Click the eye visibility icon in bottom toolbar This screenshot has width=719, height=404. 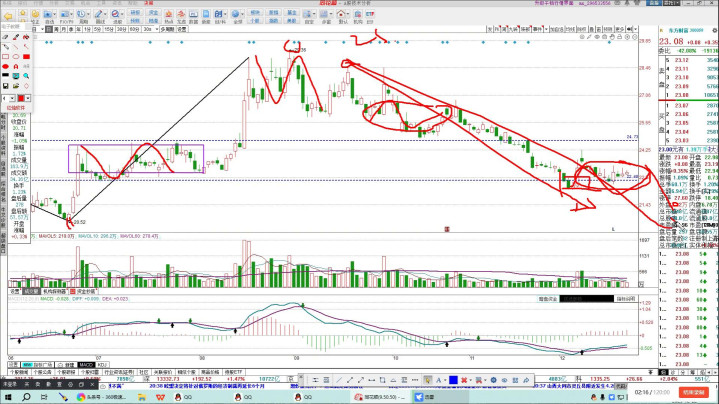504,380
